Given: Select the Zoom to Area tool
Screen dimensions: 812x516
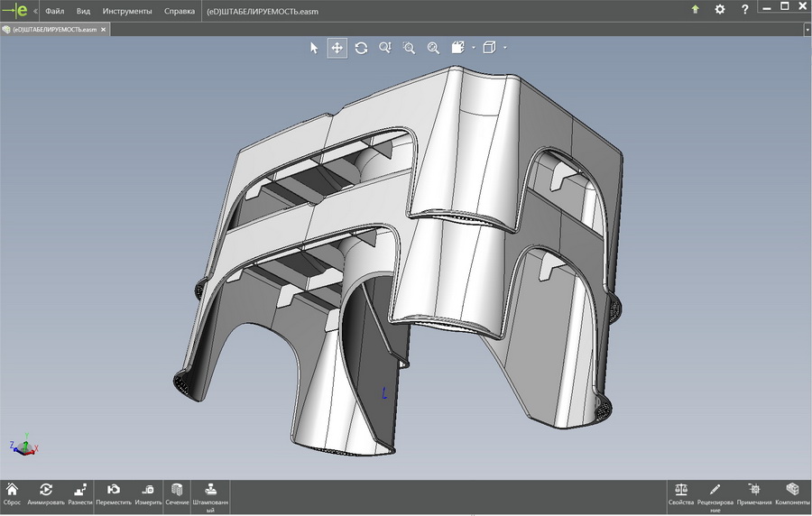Looking at the screenshot, I should click(409, 48).
